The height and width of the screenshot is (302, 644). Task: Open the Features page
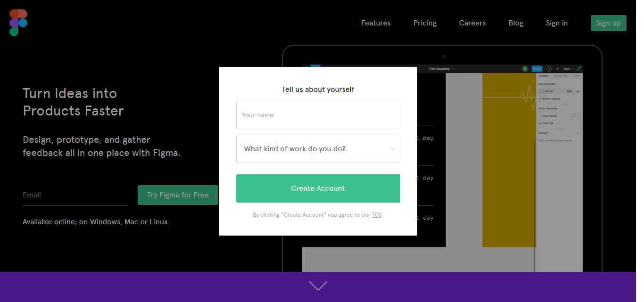click(376, 23)
